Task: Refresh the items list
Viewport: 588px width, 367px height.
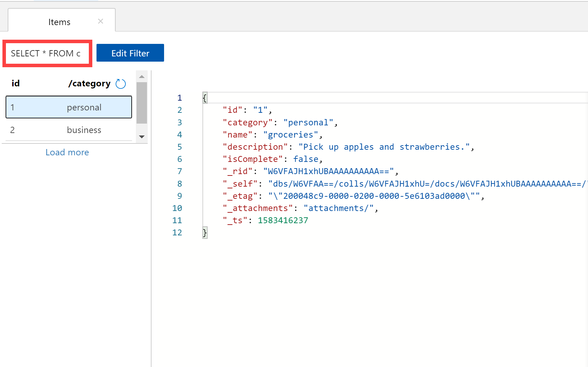Action: [x=121, y=84]
